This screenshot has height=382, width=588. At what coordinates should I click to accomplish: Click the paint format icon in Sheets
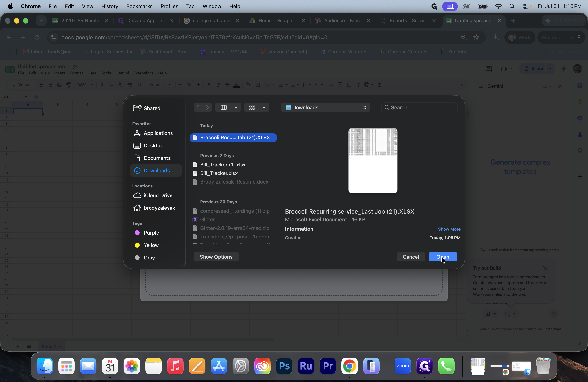[x=69, y=85]
